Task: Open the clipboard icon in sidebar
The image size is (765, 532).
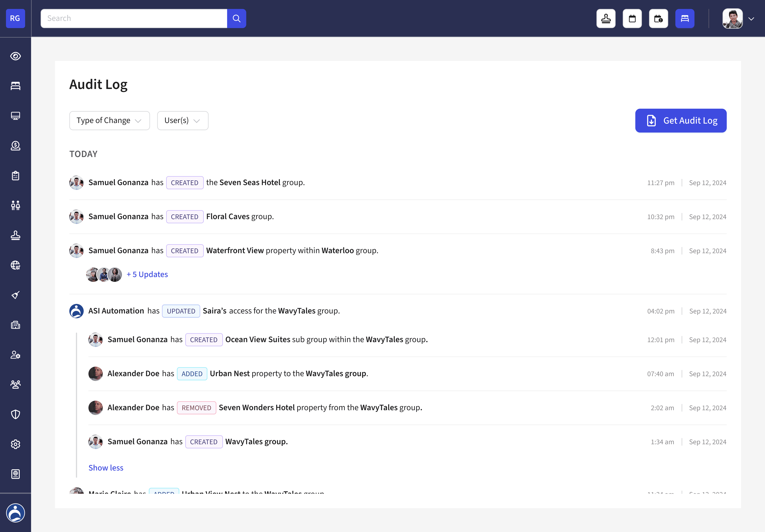Action: 15,175
